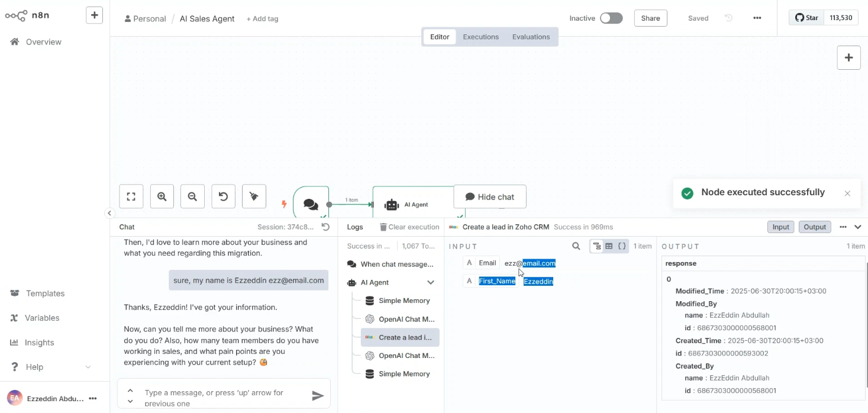Screen dimensions: 868x413
Task: Click the Email field label
Action: click(488, 263)
